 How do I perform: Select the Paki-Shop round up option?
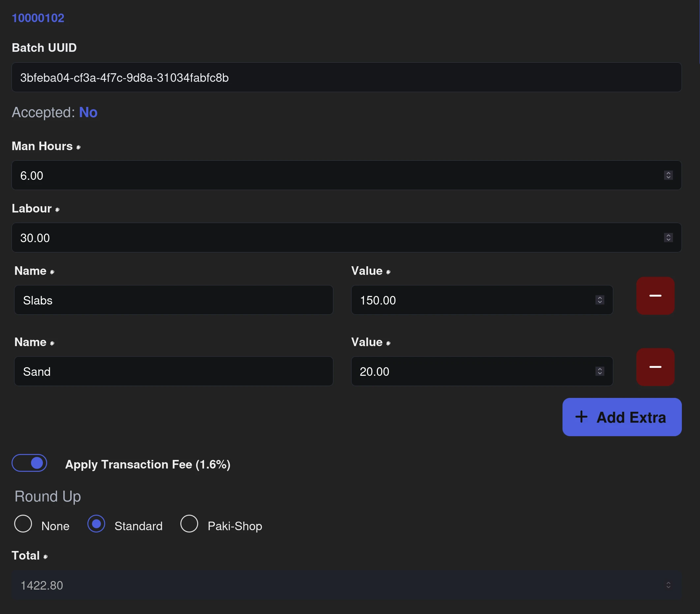click(189, 524)
